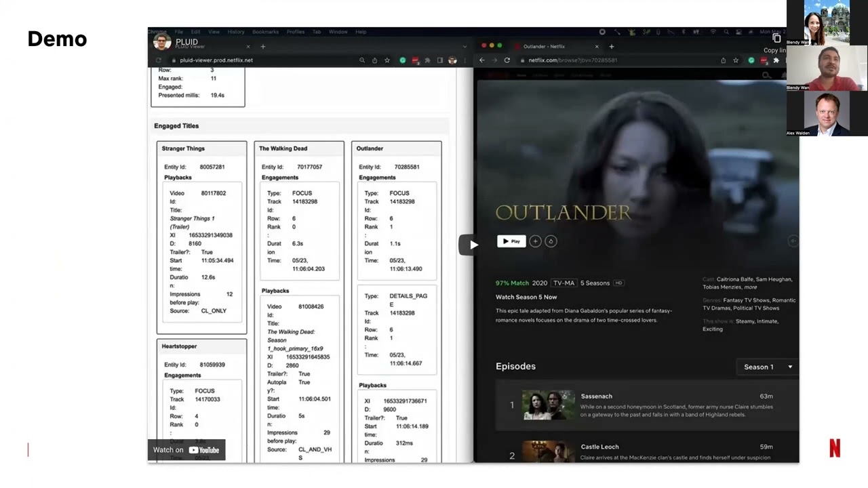Open Grammarly extension in PLUID window

click(403, 60)
